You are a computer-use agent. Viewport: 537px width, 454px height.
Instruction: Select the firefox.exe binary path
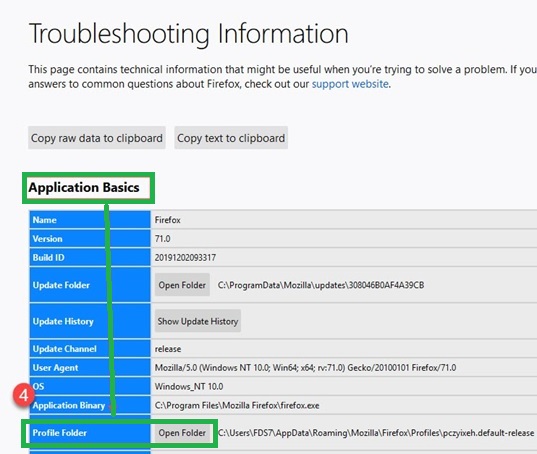[x=237, y=405]
